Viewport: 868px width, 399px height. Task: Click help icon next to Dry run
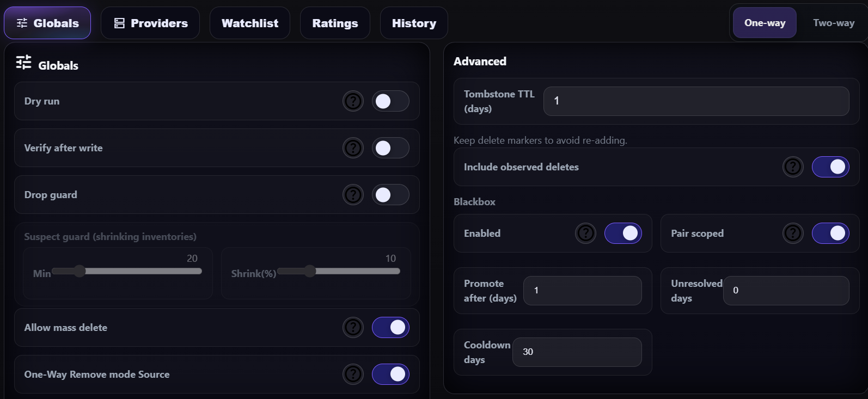click(x=353, y=101)
